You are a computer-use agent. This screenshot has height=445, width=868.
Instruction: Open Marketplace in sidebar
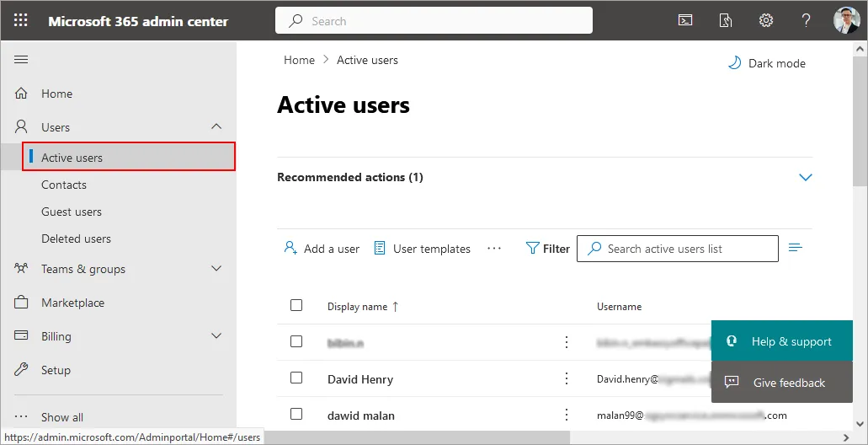(72, 303)
